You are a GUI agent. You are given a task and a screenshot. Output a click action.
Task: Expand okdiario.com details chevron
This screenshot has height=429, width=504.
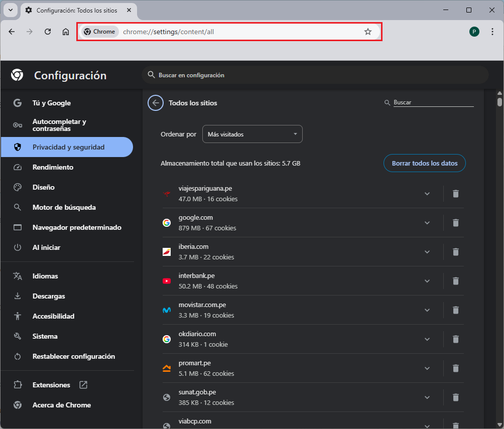[427, 339]
